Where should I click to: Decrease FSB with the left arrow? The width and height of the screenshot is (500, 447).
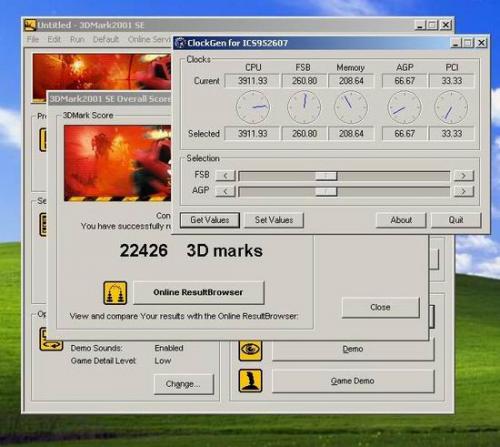(x=225, y=175)
